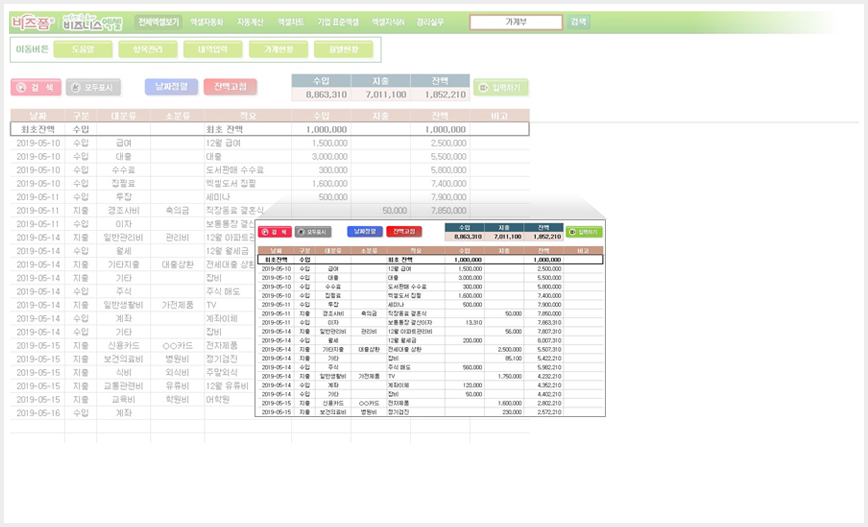Click the 날짜 column header in the main sheet
The image size is (868, 527).
pyautogui.click(x=38, y=116)
